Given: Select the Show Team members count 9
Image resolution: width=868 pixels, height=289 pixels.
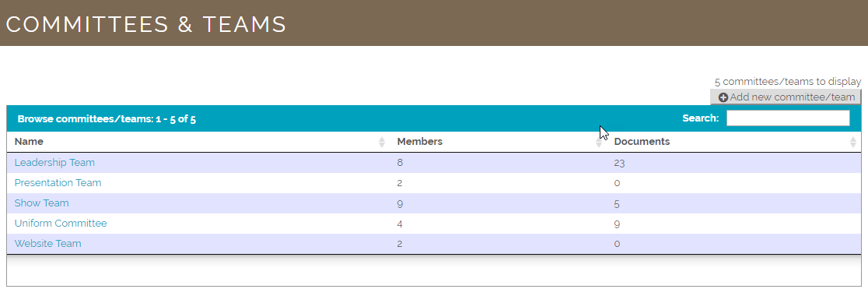Looking at the screenshot, I should point(400,203).
